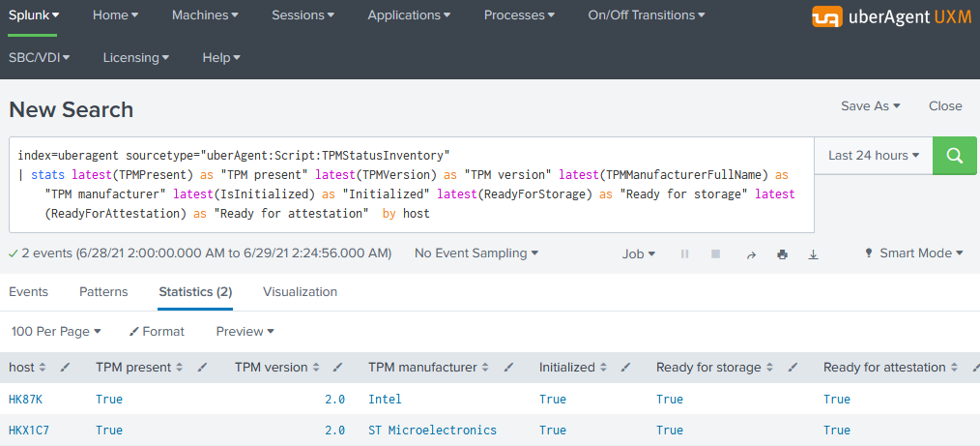Click the Export download icon
Image resolution: width=980 pixels, height=446 pixels.
click(x=813, y=254)
